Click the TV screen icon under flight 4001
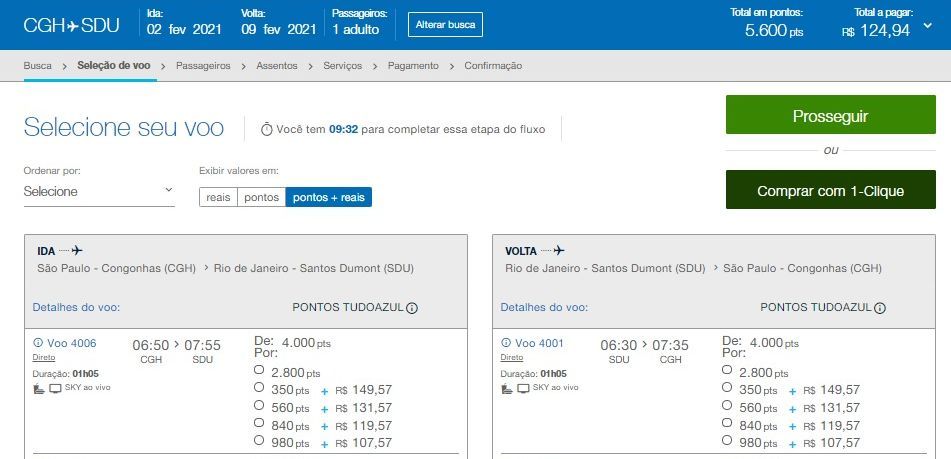This screenshot has height=459, width=951. [x=523, y=388]
